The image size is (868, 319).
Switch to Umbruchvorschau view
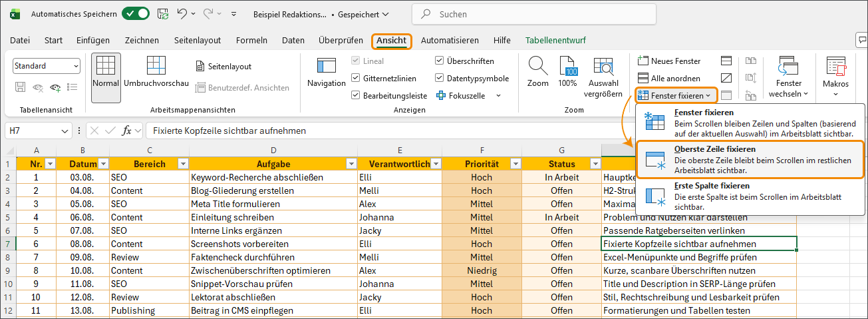coord(156,73)
